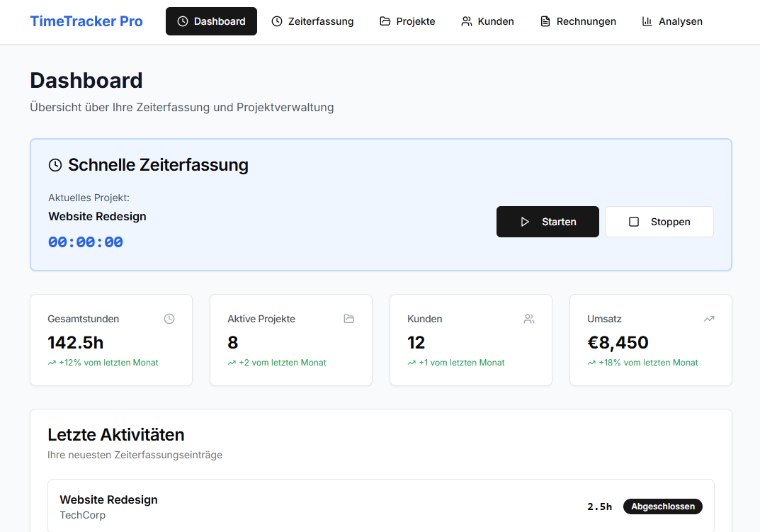Screen dimensions: 760x532
Task: Click the current project name Website Redesign
Action: [98, 216]
